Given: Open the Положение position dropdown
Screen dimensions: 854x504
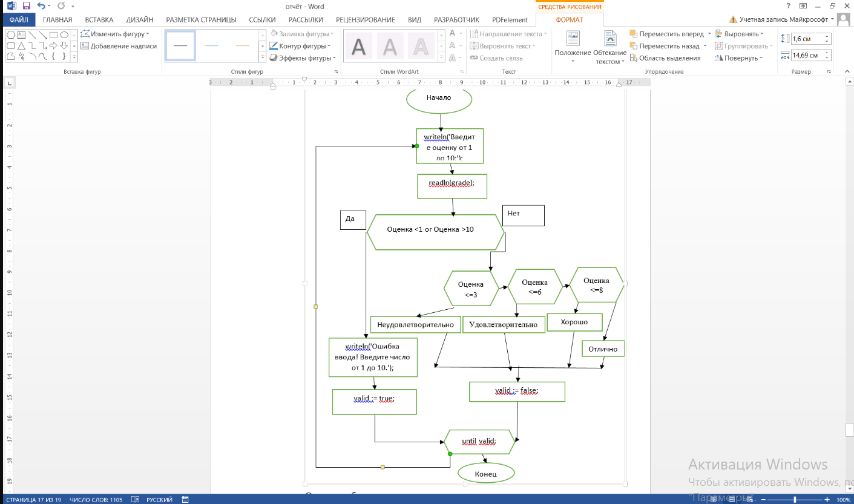Looking at the screenshot, I should coord(573,47).
